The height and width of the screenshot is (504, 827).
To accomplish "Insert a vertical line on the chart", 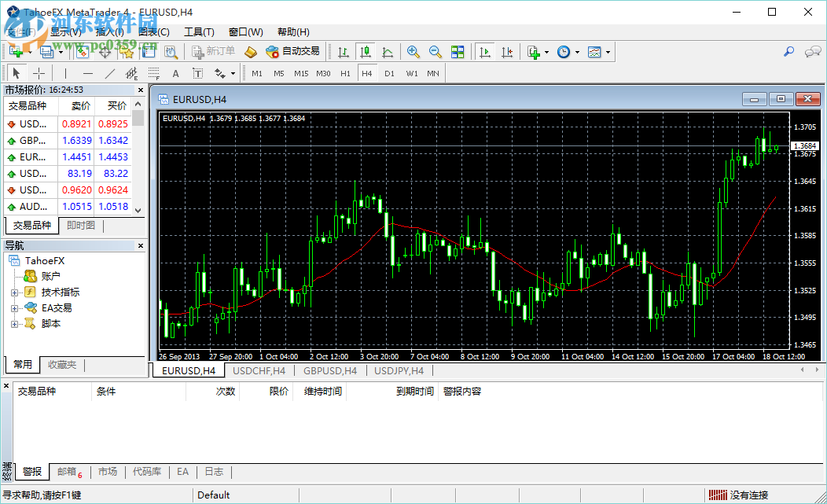I will click(x=66, y=73).
